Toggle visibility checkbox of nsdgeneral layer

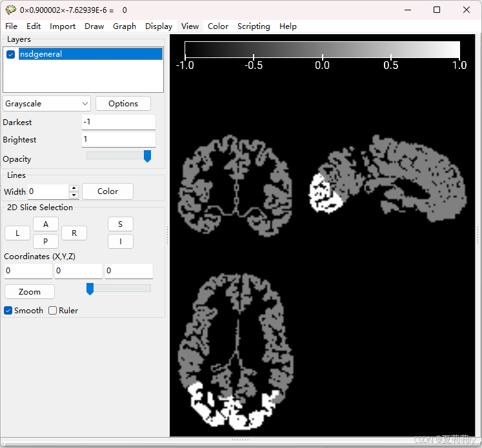click(11, 54)
